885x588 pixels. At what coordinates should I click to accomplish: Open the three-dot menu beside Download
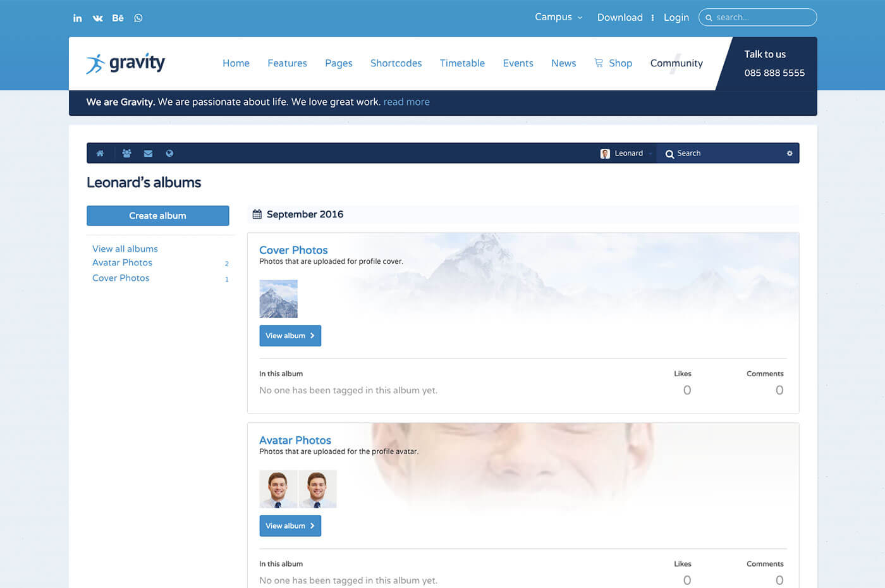pyautogui.click(x=652, y=18)
